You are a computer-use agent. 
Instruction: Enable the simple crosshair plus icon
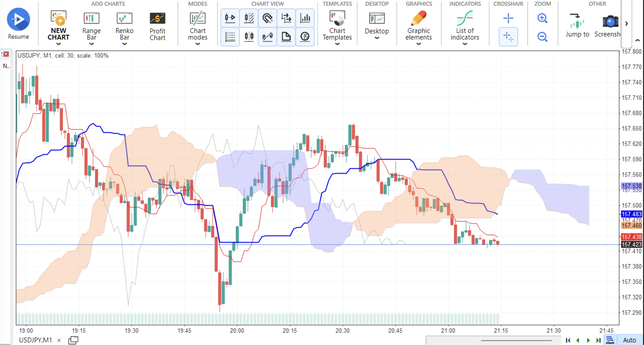(x=508, y=18)
